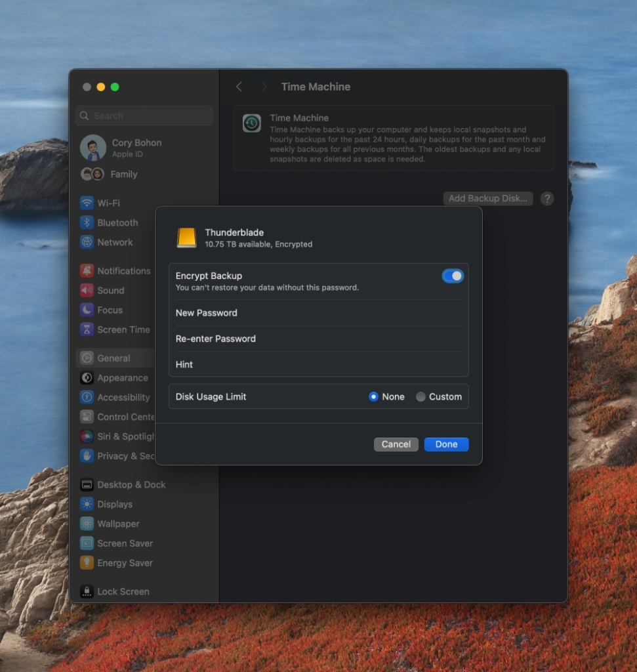Click the Cory Bohon Apple ID avatar
The image size is (637, 672).
pos(92,148)
